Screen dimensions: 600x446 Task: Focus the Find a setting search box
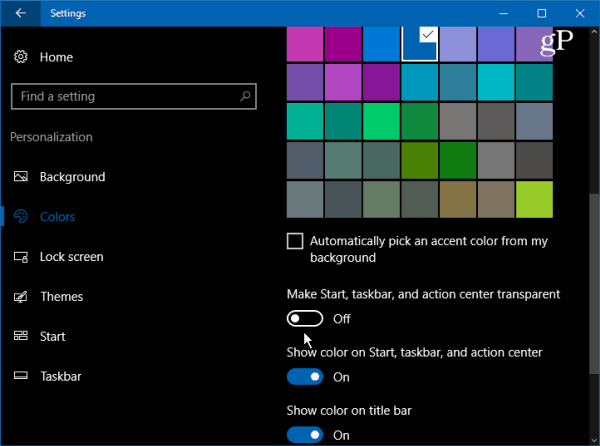pyautogui.click(x=134, y=96)
